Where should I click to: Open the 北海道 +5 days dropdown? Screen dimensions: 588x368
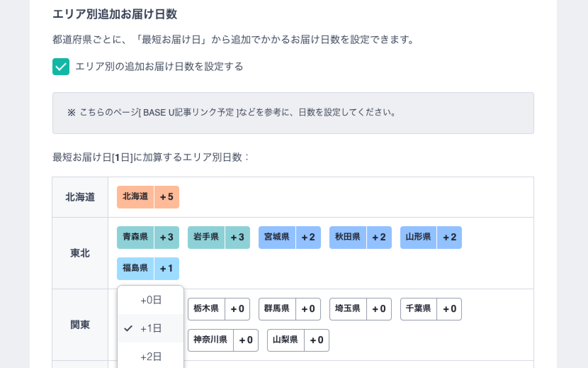(x=148, y=197)
